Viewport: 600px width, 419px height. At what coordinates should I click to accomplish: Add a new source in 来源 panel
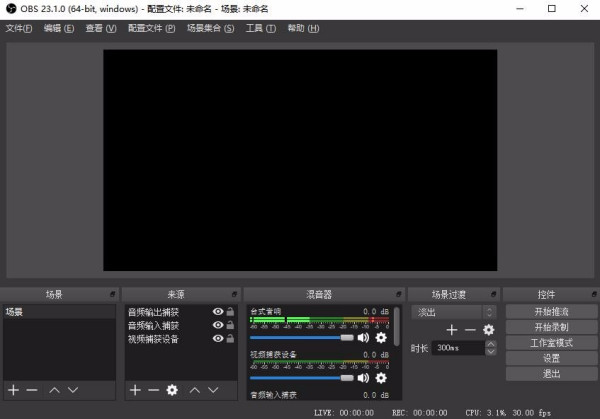click(135, 390)
